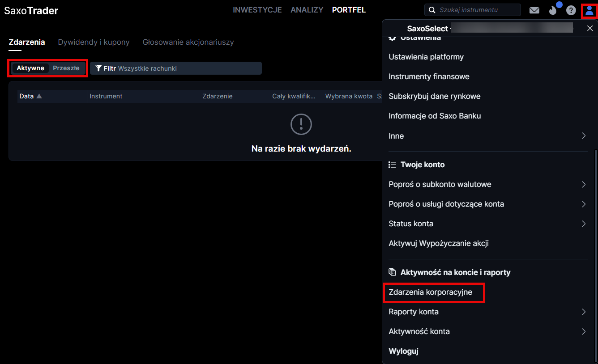Click the user profile icon
The image size is (598, 364).
click(x=589, y=10)
